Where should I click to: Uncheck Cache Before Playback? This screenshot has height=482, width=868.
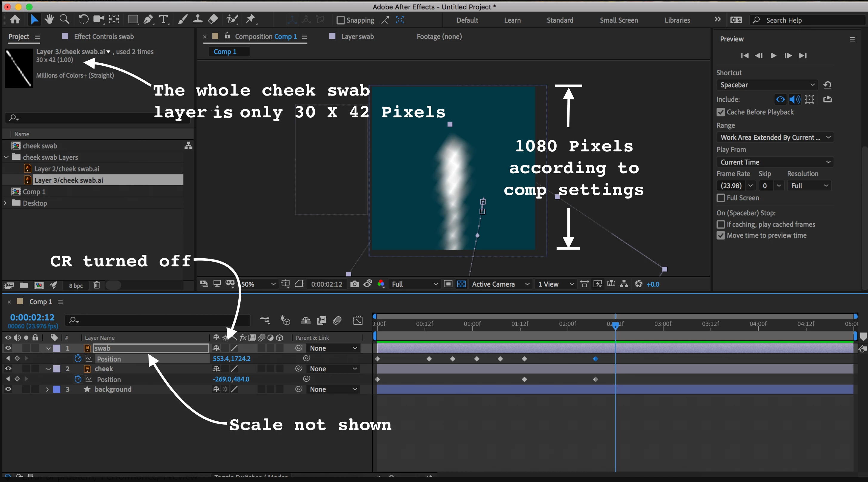(721, 112)
